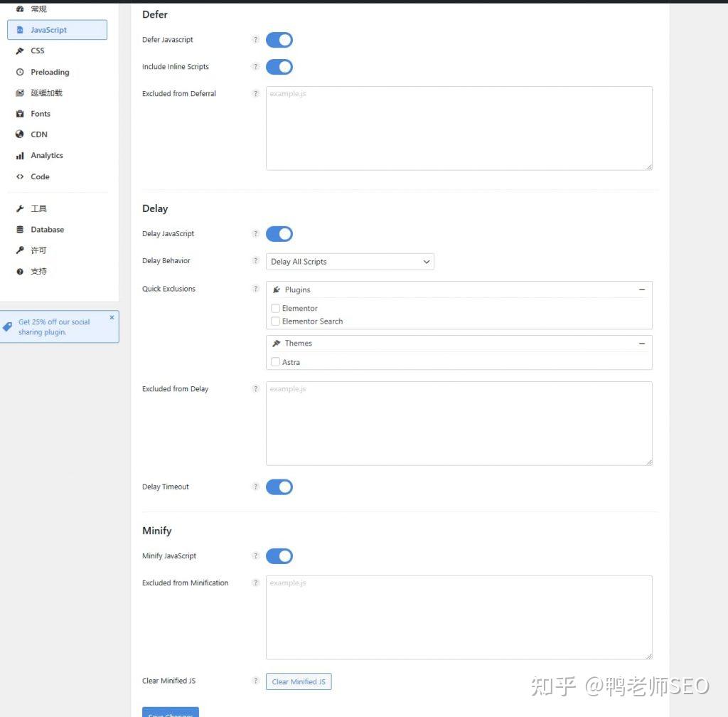
Task: Open the Code settings section
Action: point(40,176)
